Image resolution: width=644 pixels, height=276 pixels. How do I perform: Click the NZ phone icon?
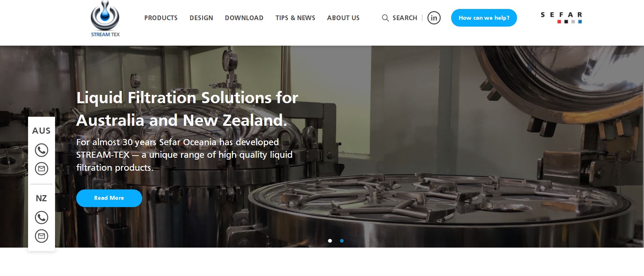click(41, 217)
